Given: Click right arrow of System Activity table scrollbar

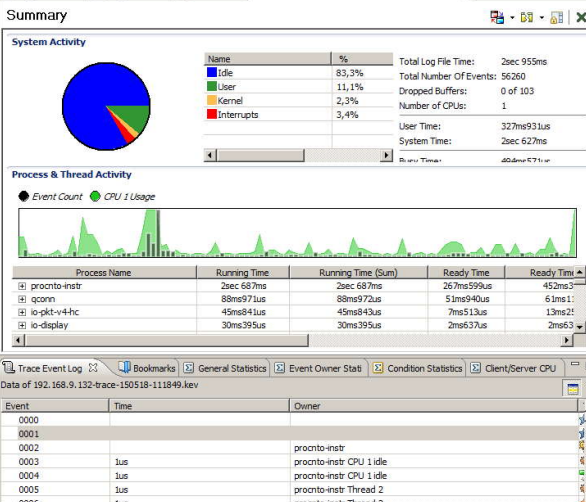Looking at the screenshot, I should tap(386, 155).
